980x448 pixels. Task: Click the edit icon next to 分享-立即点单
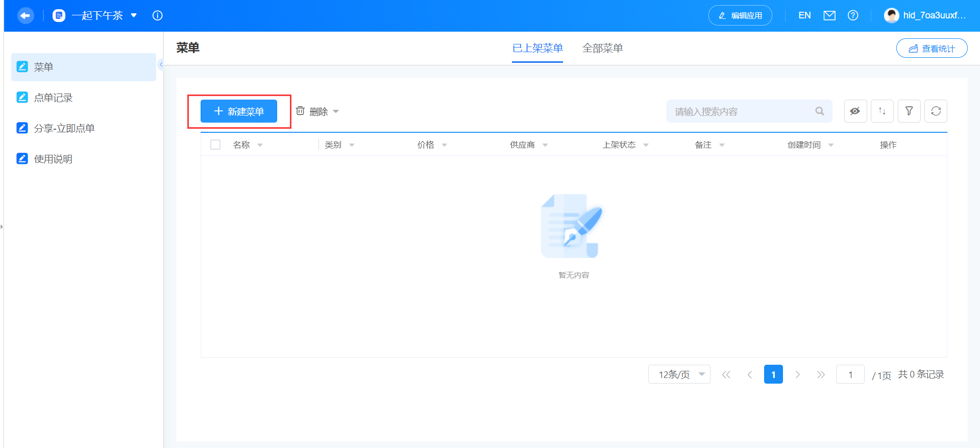point(22,128)
